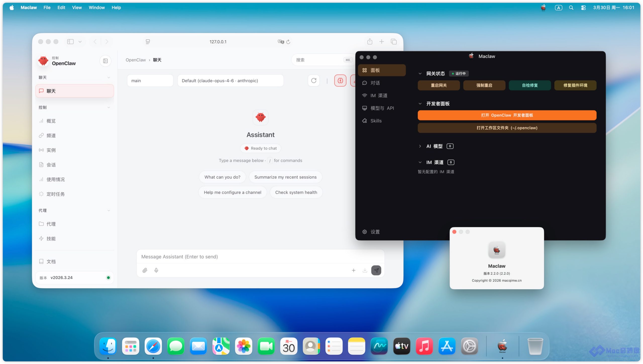Click the red brain thinking icon
Image resolution: width=643 pixels, height=364 pixels.
tap(340, 81)
